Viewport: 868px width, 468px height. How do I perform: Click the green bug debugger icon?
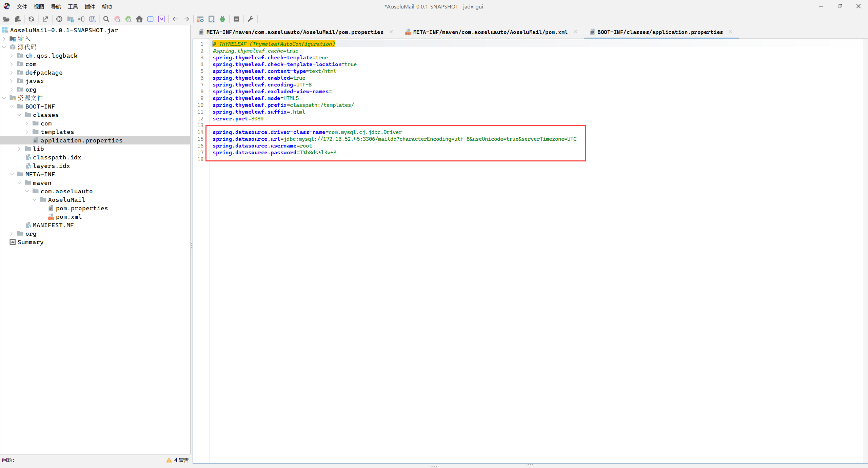[x=222, y=19]
